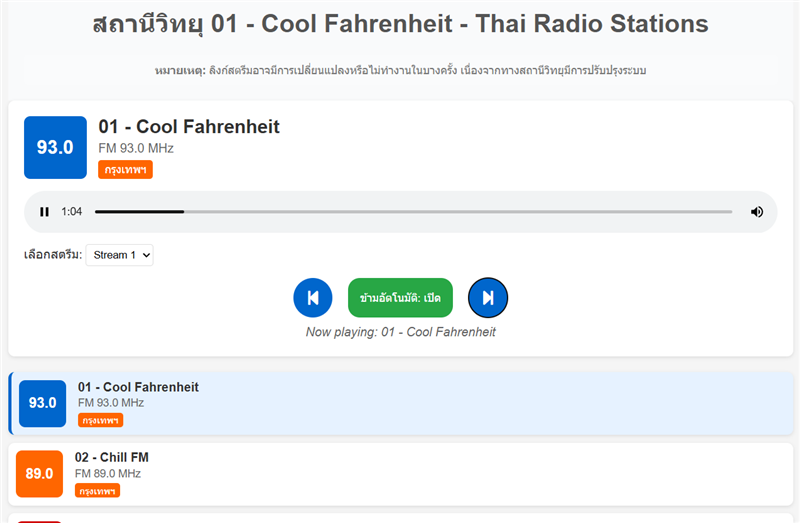Viewport: 800px width, 523px height.
Task: Mute the volume speaker icon
Action: (757, 212)
